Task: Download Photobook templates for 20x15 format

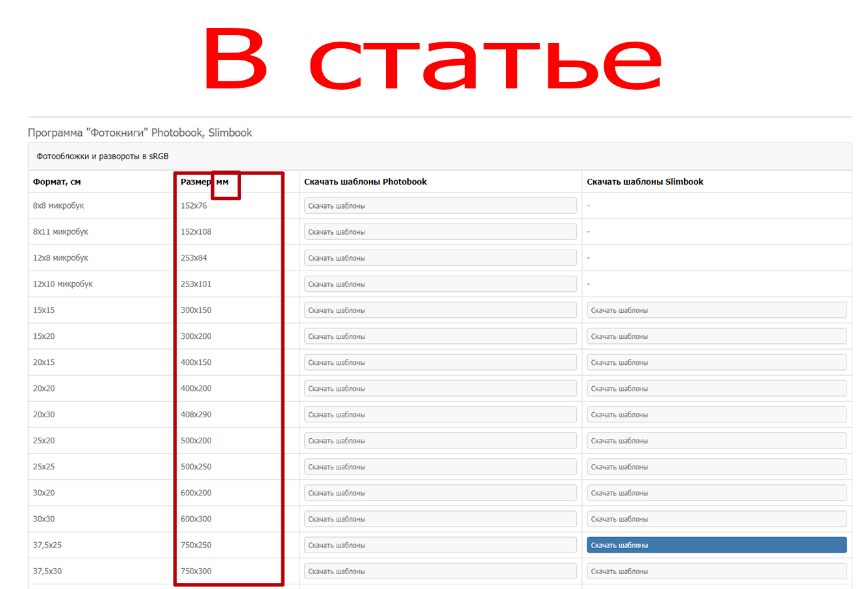Action: 440,362
